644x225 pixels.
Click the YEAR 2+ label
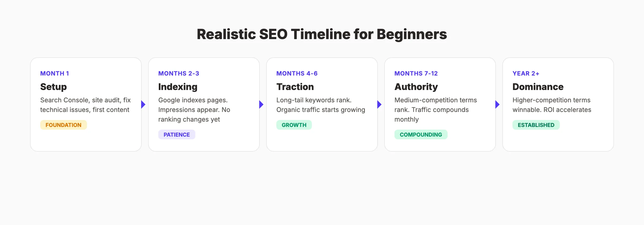point(526,73)
